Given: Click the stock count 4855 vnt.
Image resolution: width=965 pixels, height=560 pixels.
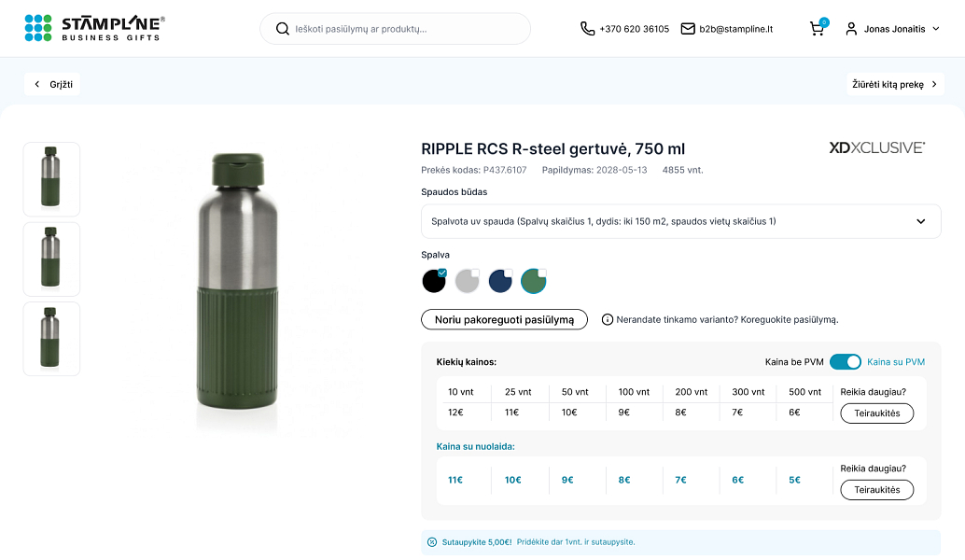Looking at the screenshot, I should click(682, 170).
